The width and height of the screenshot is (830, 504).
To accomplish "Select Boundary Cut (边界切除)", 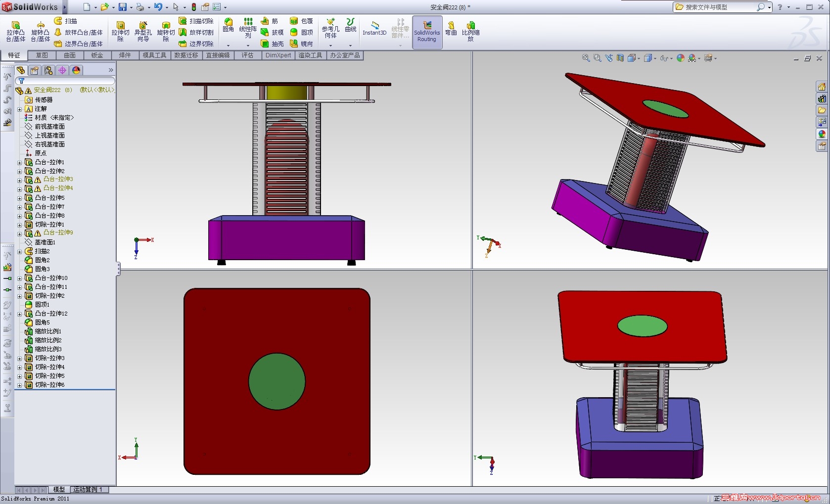I will coord(196,44).
